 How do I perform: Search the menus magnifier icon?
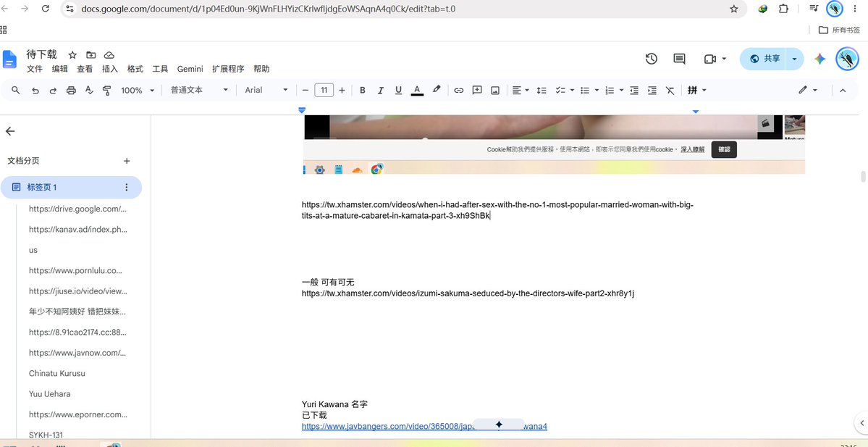15,91
